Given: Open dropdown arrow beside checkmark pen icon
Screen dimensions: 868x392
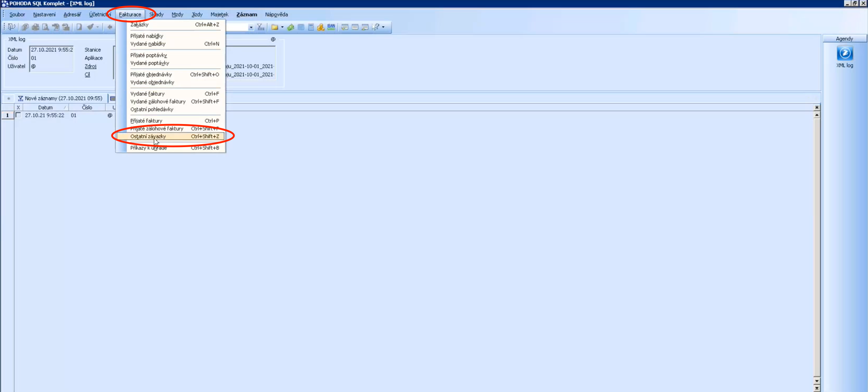Looking at the screenshot, I should point(97,27).
